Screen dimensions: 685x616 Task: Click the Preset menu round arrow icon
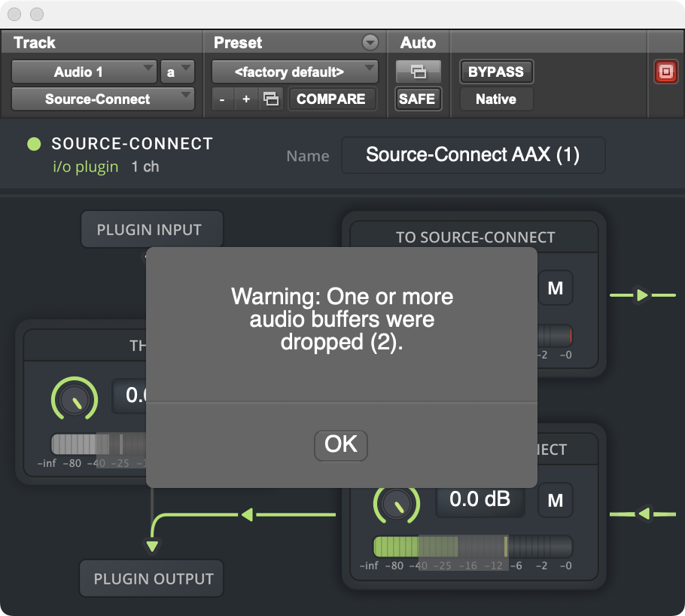[370, 43]
